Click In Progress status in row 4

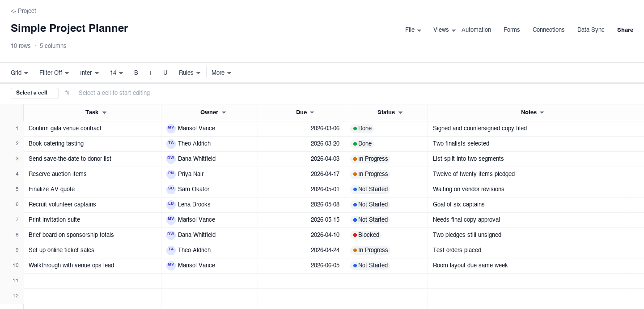[x=370, y=174]
